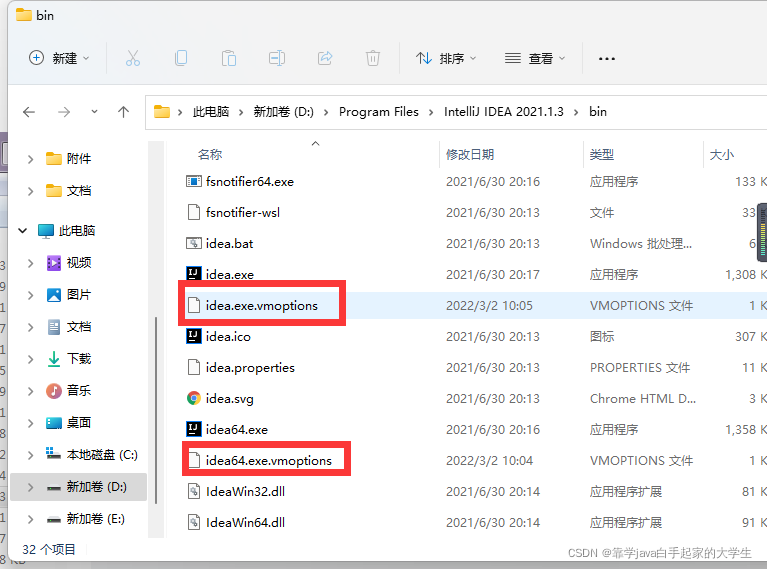Click the Cut scissors icon in toolbar

click(x=133, y=58)
